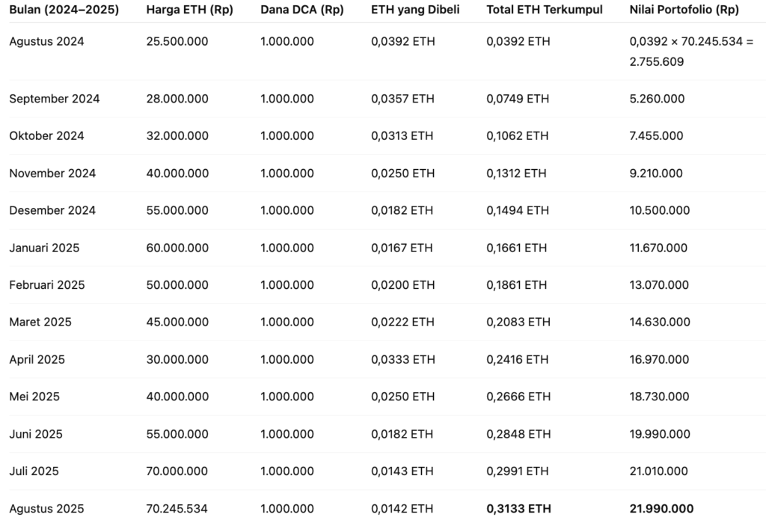Click the 0,0142 ETH purchased cell
The image size is (766, 532).
pos(402,509)
